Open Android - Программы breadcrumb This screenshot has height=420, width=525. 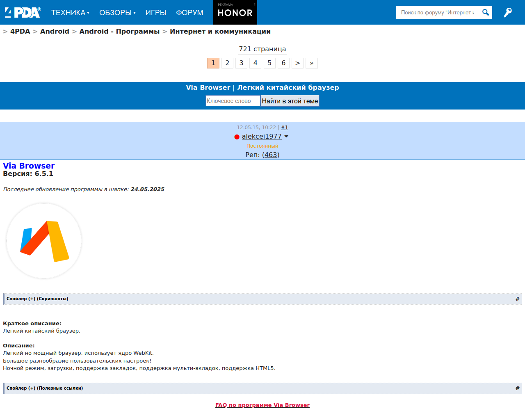pyautogui.click(x=119, y=31)
